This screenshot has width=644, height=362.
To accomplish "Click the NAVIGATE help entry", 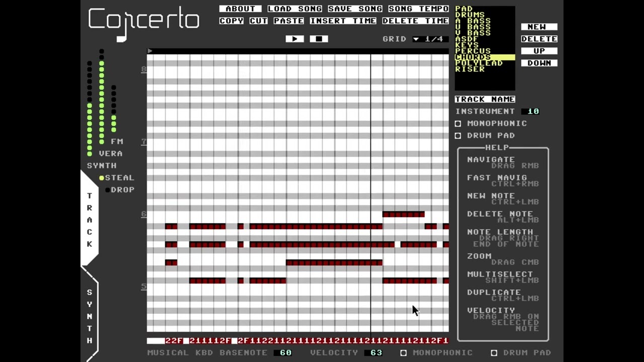I will coord(491,159).
